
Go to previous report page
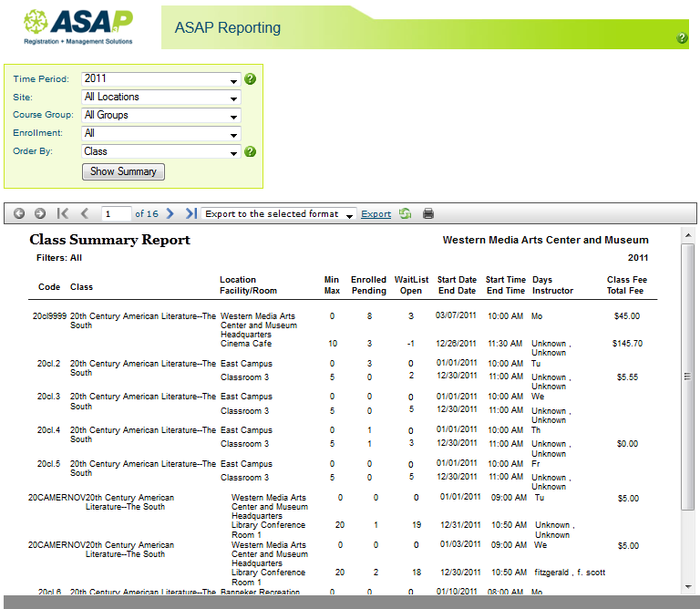pyautogui.click(x=85, y=213)
